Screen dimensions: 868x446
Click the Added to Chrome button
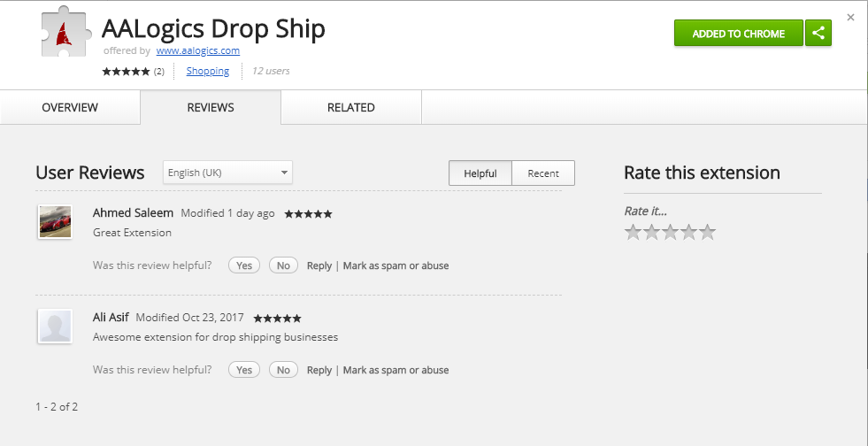coord(739,34)
